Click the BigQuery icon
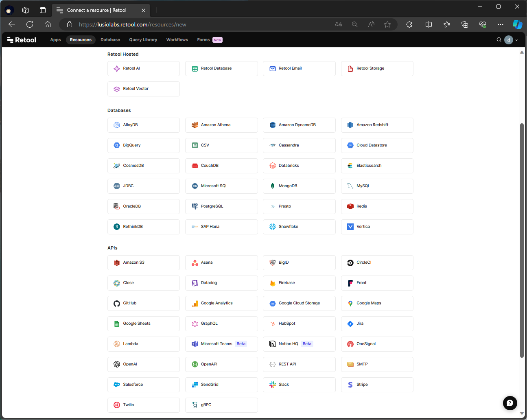The width and height of the screenshot is (527, 420). click(117, 145)
